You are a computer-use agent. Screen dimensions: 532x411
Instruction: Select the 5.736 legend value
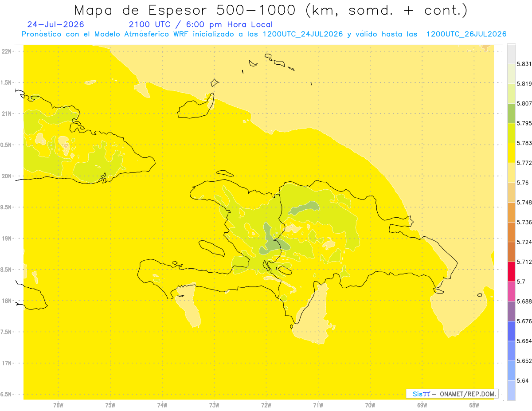click(x=524, y=222)
